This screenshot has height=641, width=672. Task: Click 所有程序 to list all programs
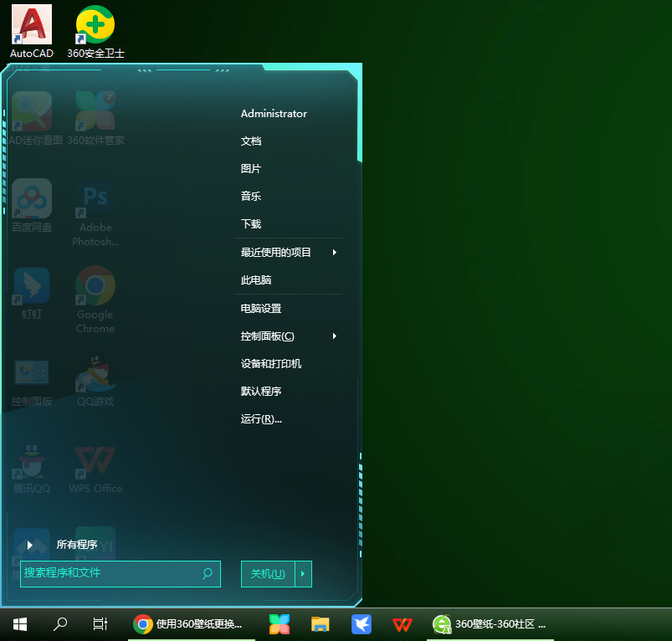(80, 544)
